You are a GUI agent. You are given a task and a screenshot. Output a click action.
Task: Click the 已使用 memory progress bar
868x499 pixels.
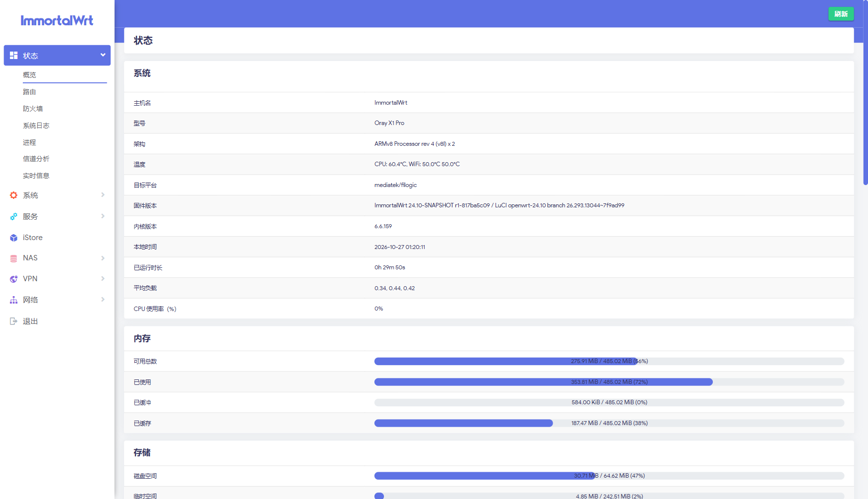click(609, 382)
